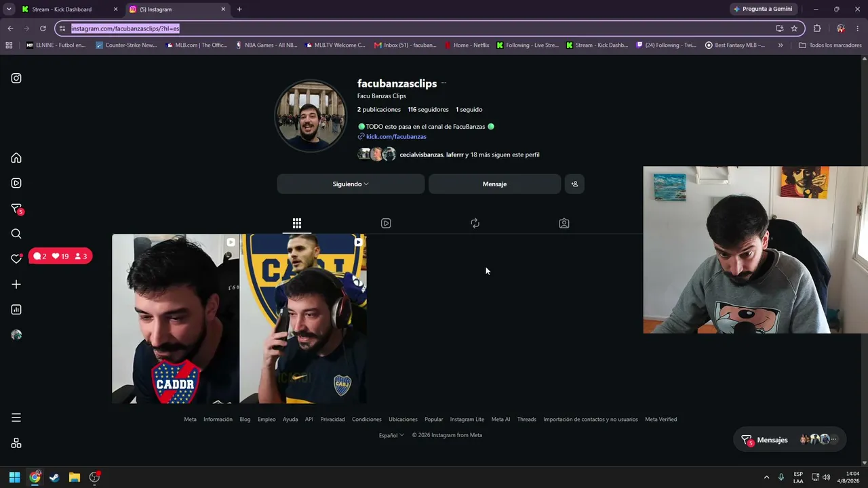The height and width of the screenshot is (488, 868).
Task: Click the suggested accounts add-person button
Action: 574,184
